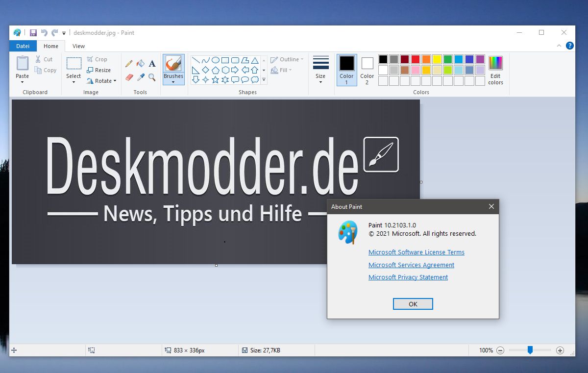Choose the Oval shape
This screenshot has height=373, width=588.
215,61
